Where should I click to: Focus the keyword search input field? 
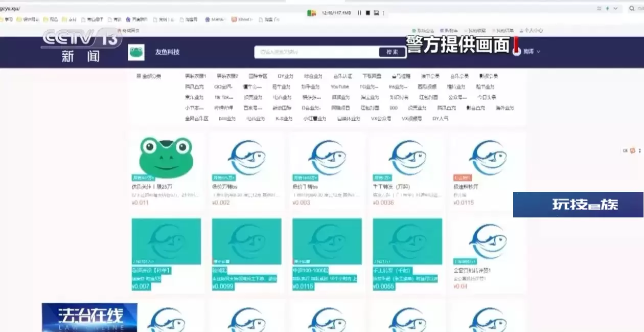tap(317, 52)
